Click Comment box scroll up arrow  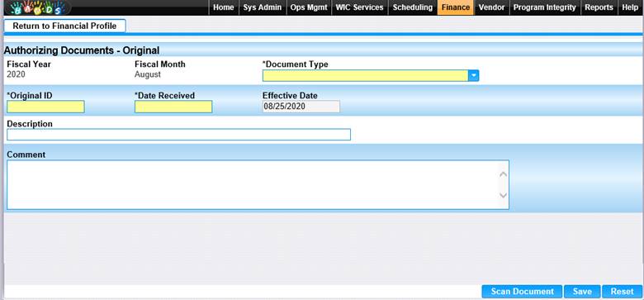point(504,174)
